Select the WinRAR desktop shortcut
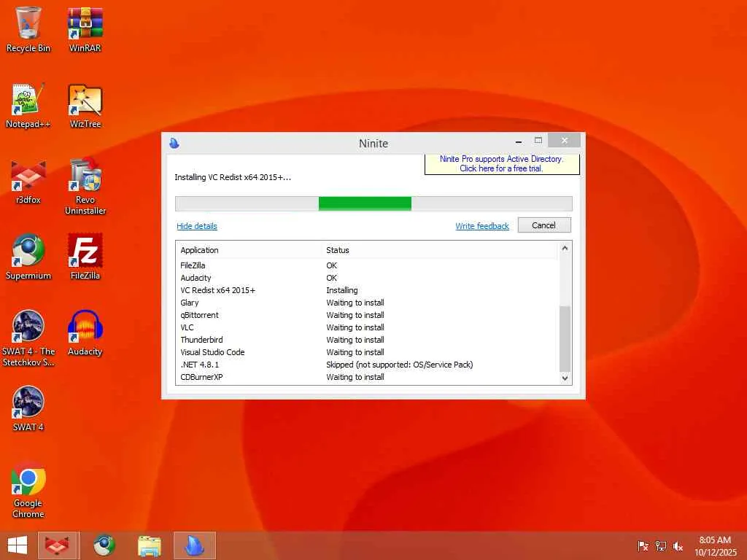This screenshot has height=560, width=747. pos(85,29)
